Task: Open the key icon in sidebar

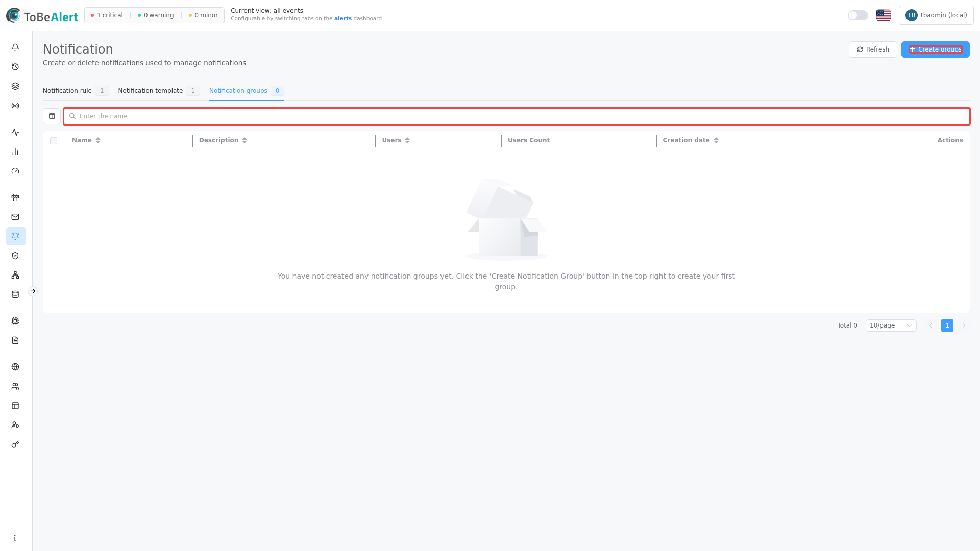Action: pyautogui.click(x=15, y=444)
